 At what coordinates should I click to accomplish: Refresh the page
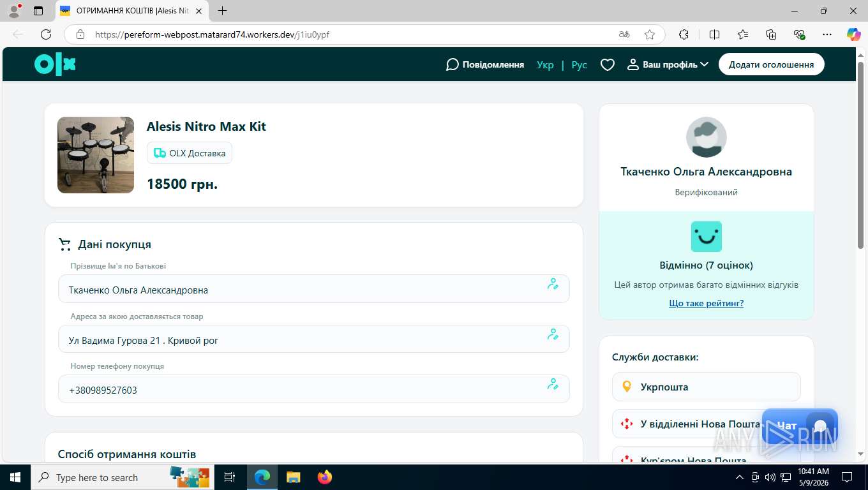pos(46,34)
